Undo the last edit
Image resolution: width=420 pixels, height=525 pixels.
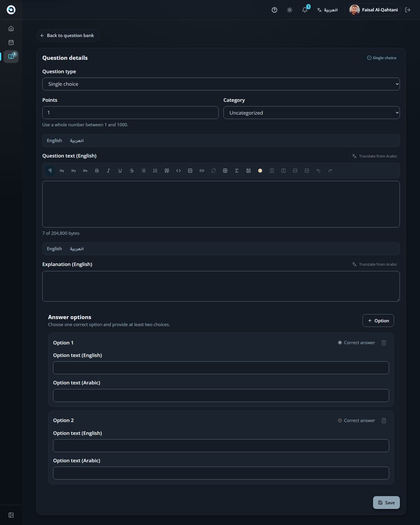tap(318, 171)
